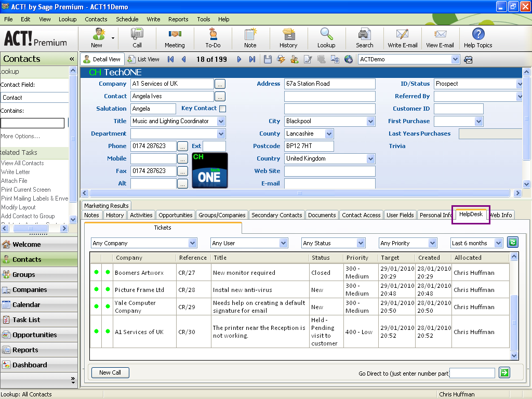
Task: Click View All Contacts task link
Action: (22, 163)
